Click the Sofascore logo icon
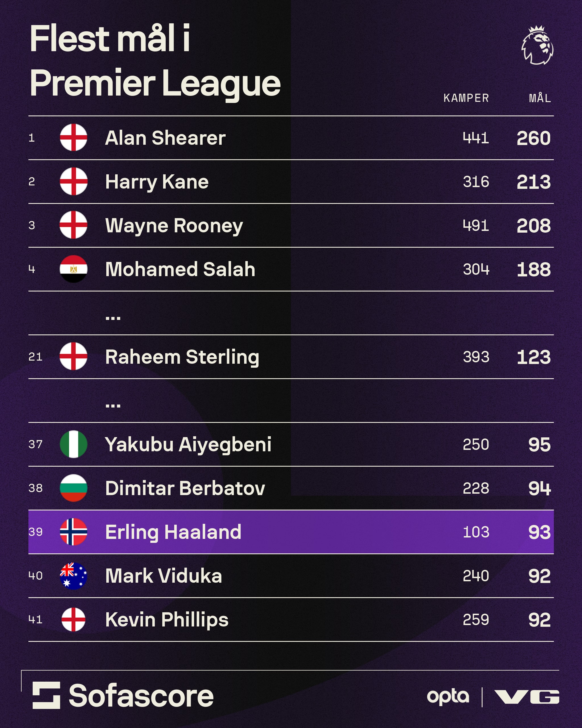The image size is (582, 728). 46,695
